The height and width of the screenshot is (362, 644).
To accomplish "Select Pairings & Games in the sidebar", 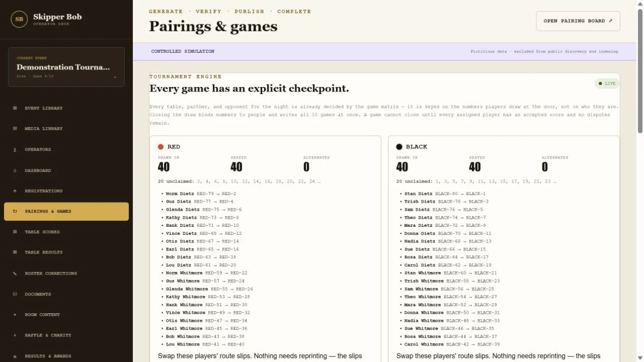I will click(66, 212).
